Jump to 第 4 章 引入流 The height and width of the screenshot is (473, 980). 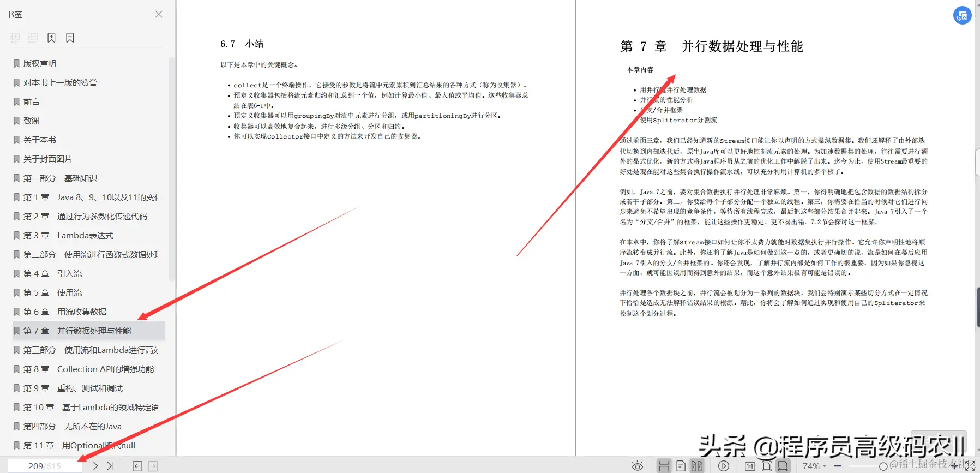coord(88,273)
